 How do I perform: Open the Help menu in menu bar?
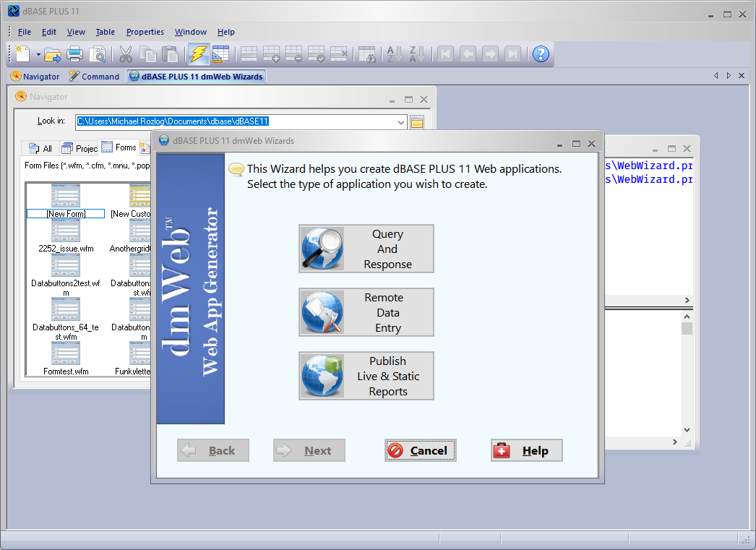coord(225,32)
